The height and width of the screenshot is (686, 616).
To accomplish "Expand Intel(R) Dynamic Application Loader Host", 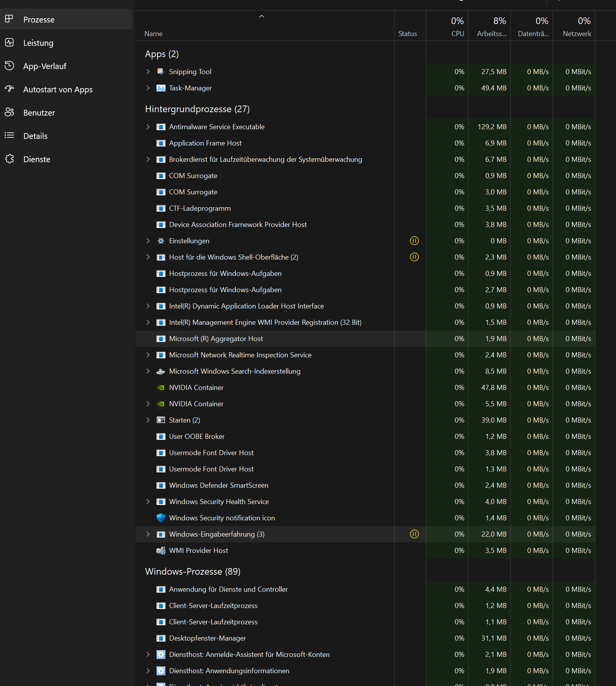I will (148, 306).
